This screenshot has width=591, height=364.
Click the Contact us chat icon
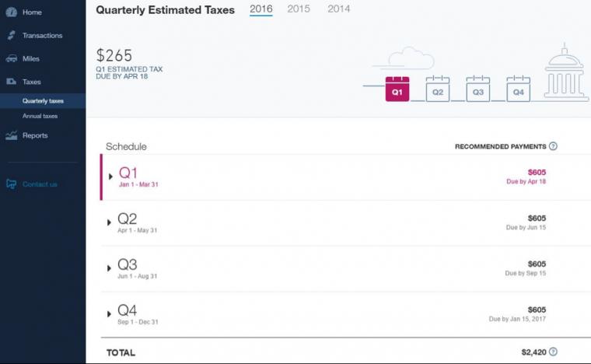click(12, 184)
